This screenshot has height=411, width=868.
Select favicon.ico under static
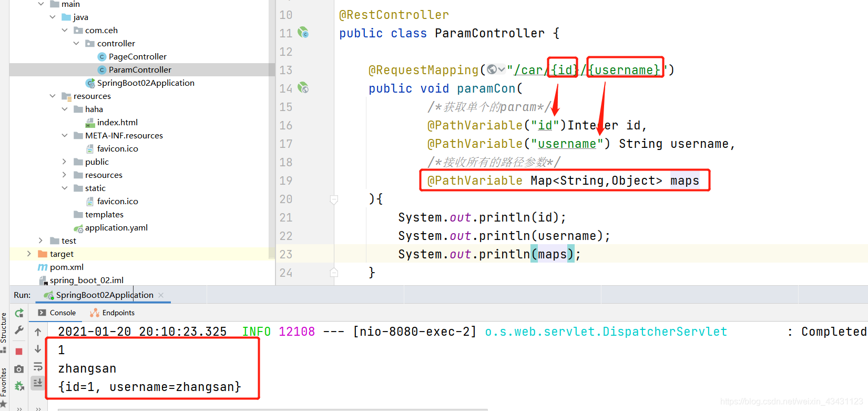117,201
